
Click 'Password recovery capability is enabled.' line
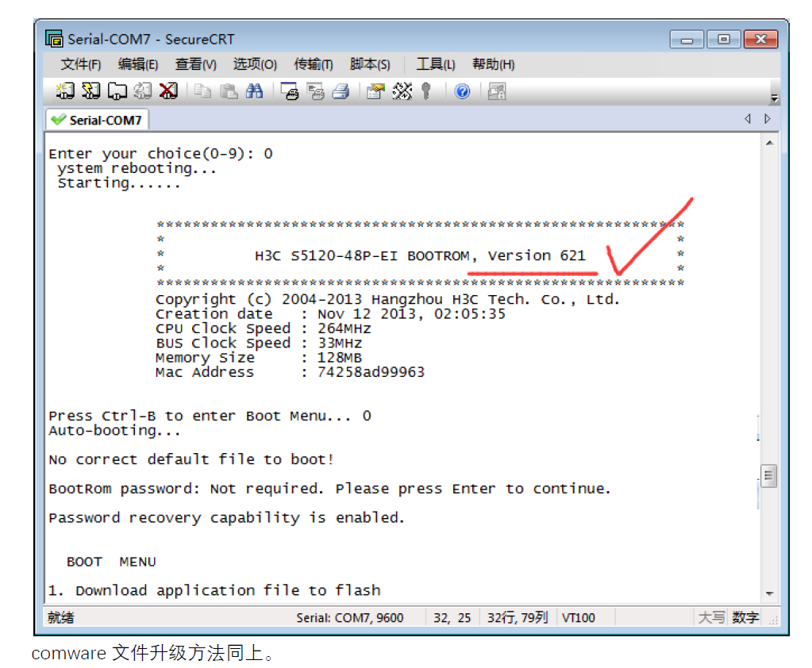point(226,517)
